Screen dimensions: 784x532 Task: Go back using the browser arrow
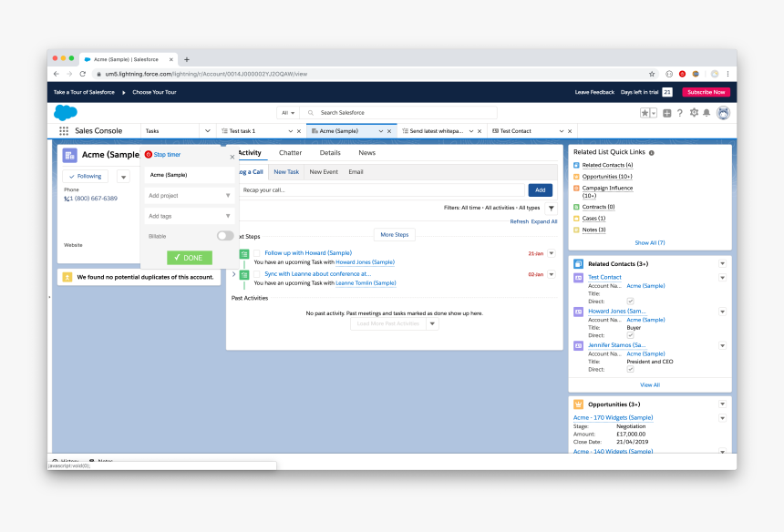point(56,74)
